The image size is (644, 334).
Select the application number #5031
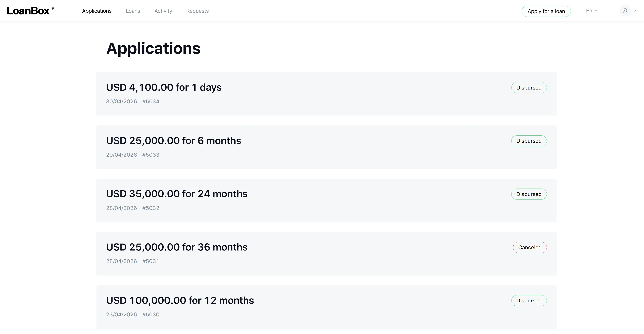[151, 261]
